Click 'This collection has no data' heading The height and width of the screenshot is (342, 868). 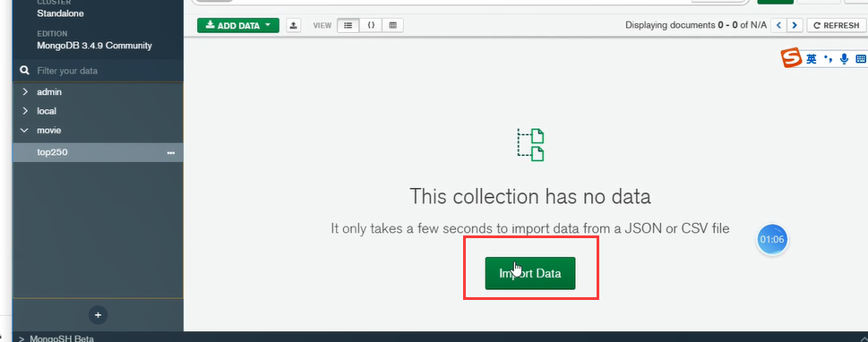[x=529, y=196]
